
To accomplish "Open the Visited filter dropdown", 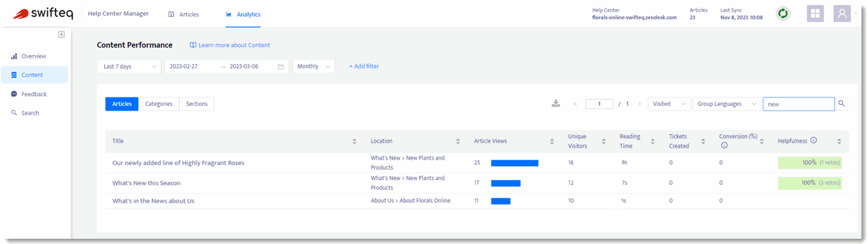I will coord(669,103).
